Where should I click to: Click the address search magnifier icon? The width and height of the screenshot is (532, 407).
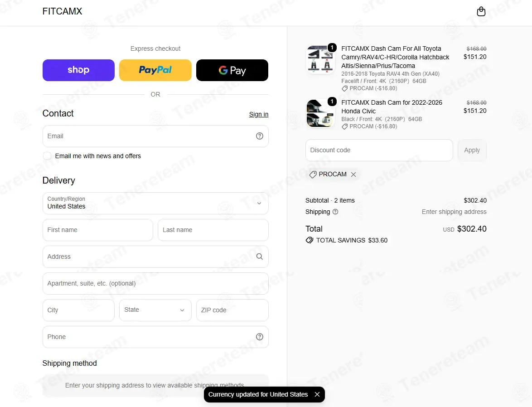[260, 257]
